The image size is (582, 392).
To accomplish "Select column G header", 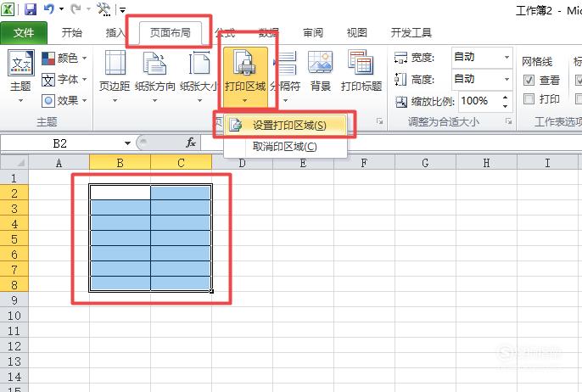I will (x=425, y=163).
